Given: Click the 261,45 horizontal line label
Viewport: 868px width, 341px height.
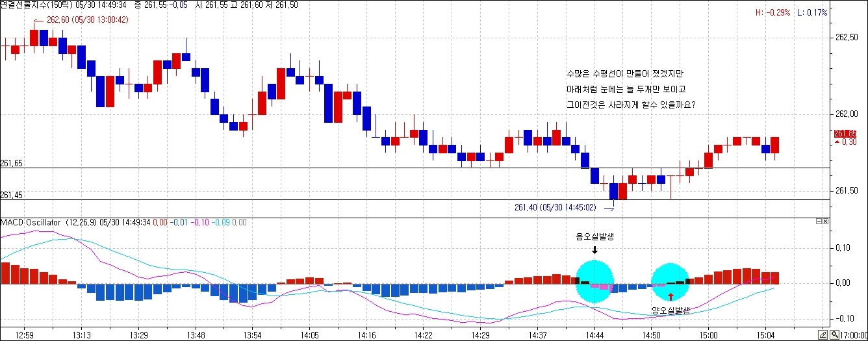Looking at the screenshot, I should pos(12,195).
